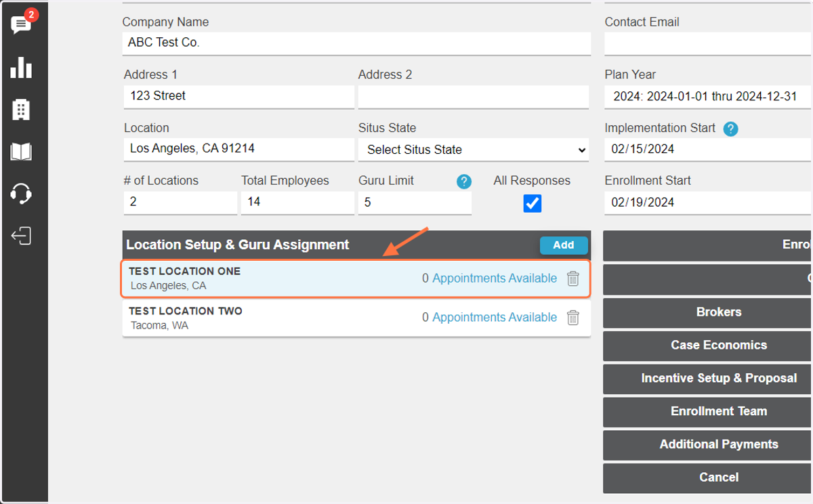Screen dimensions: 813x504
Task: Delete Test Location Two with trash icon
Action: [x=573, y=317]
